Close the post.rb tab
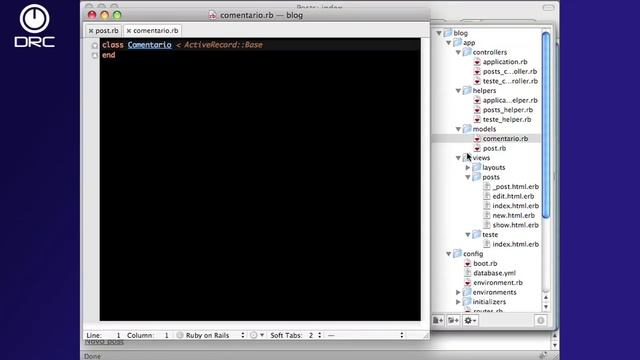The height and width of the screenshot is (360, 640). tap(91, 31)
